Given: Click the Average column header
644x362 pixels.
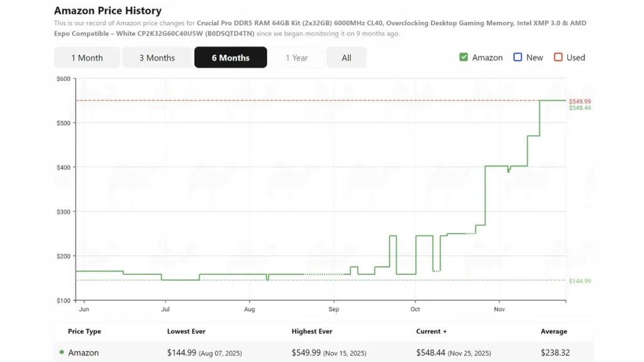Looking at the screenshot, I should coord(553,331).
